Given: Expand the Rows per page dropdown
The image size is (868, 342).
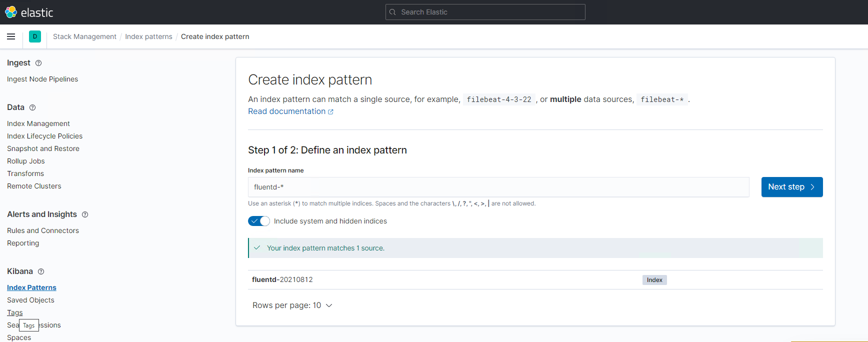Looking at the screenshot, I should tap(292, 305).
